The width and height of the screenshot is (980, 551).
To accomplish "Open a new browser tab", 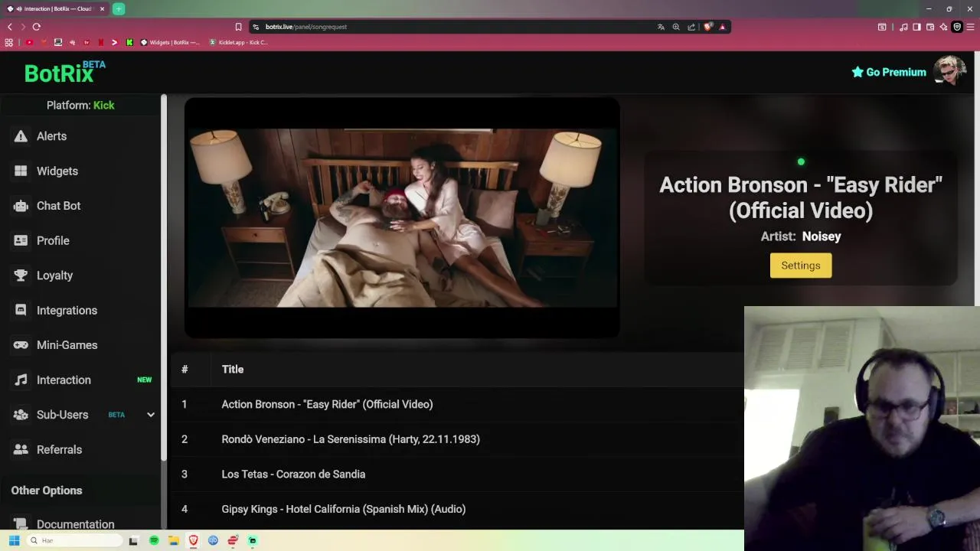I will (119, 8).
